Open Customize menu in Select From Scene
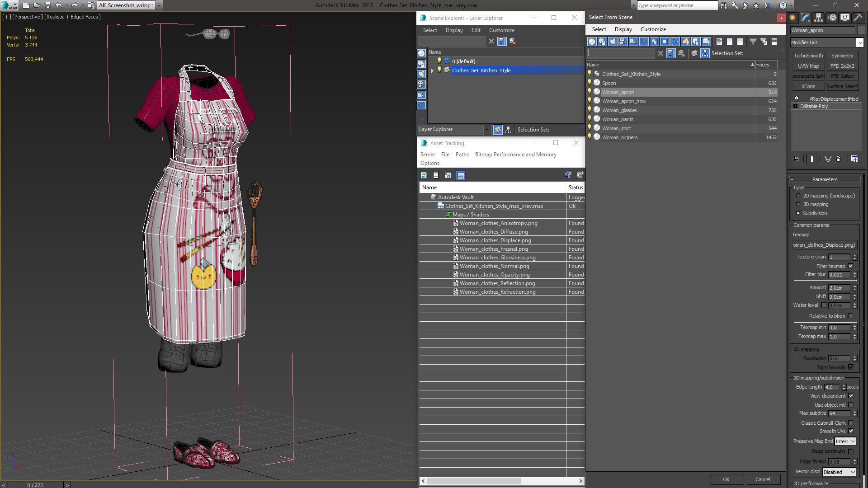Image resolution: width=868 pixels, height=488 pixels. (x=653, y=29)
